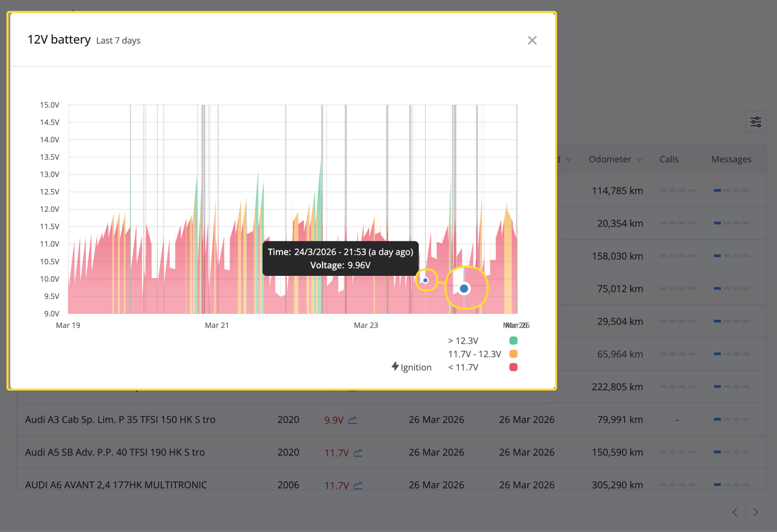Close the 12V battery dialog
This screenshot has width=777, height=532.
coord(532,40)
